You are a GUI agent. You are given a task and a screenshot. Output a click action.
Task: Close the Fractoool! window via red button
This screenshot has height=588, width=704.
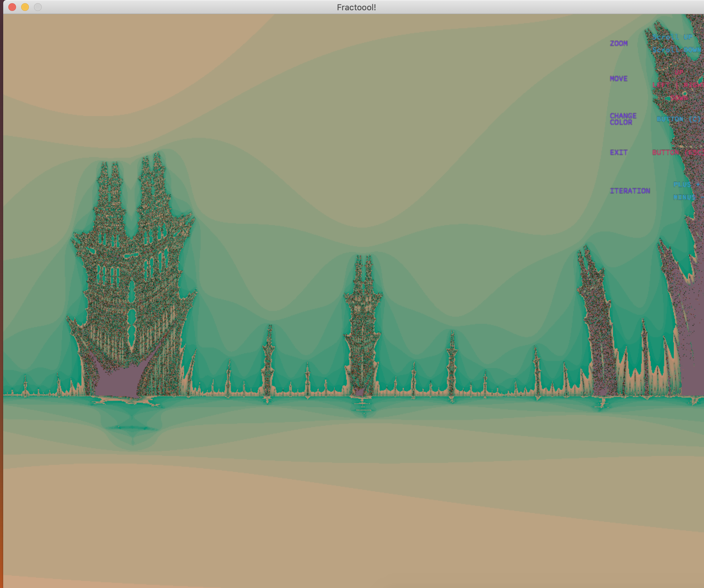12,7
